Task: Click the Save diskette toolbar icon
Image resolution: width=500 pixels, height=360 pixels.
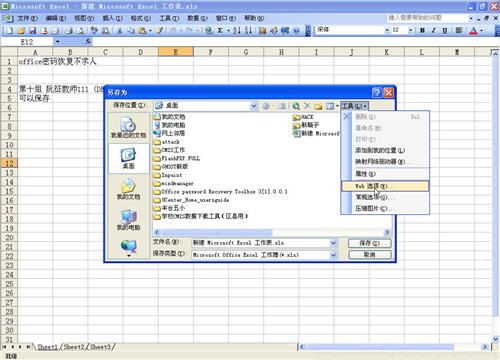Action: coord(32,31)
